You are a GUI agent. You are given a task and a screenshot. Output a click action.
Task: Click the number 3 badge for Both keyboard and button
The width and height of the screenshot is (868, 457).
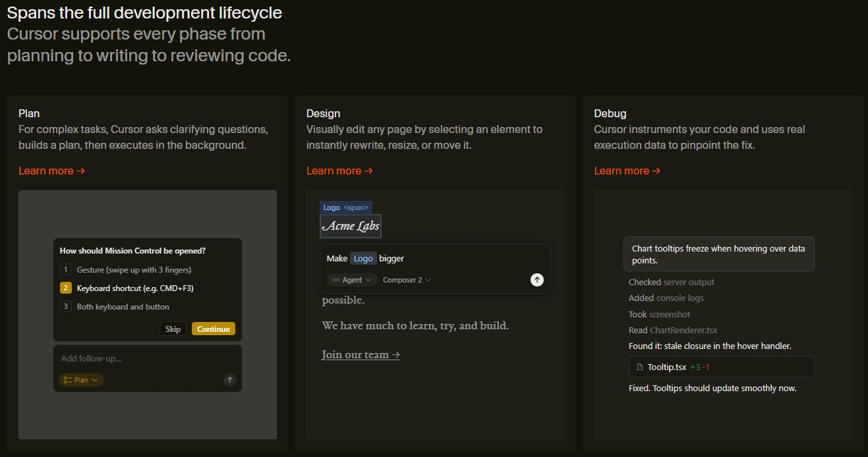(x=65, y=306)
